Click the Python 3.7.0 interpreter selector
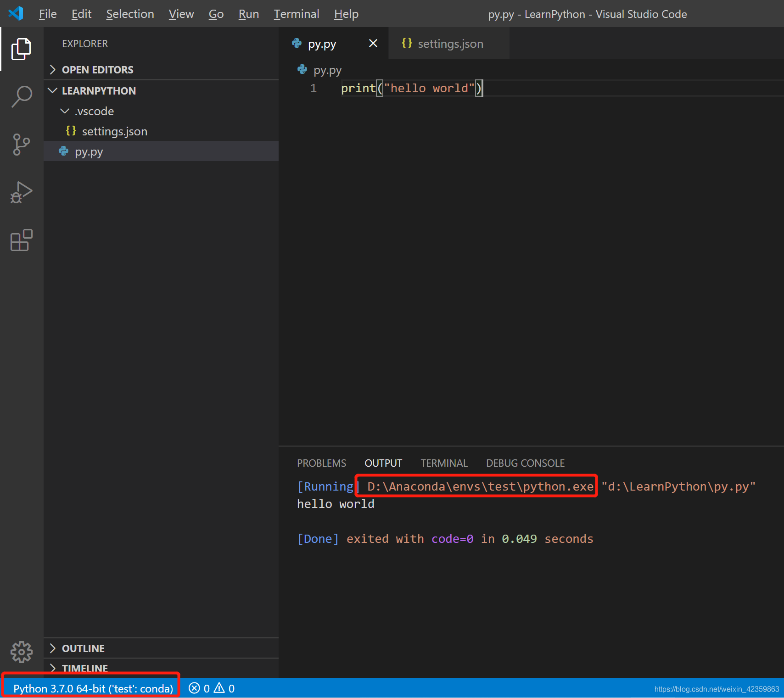 93,688
